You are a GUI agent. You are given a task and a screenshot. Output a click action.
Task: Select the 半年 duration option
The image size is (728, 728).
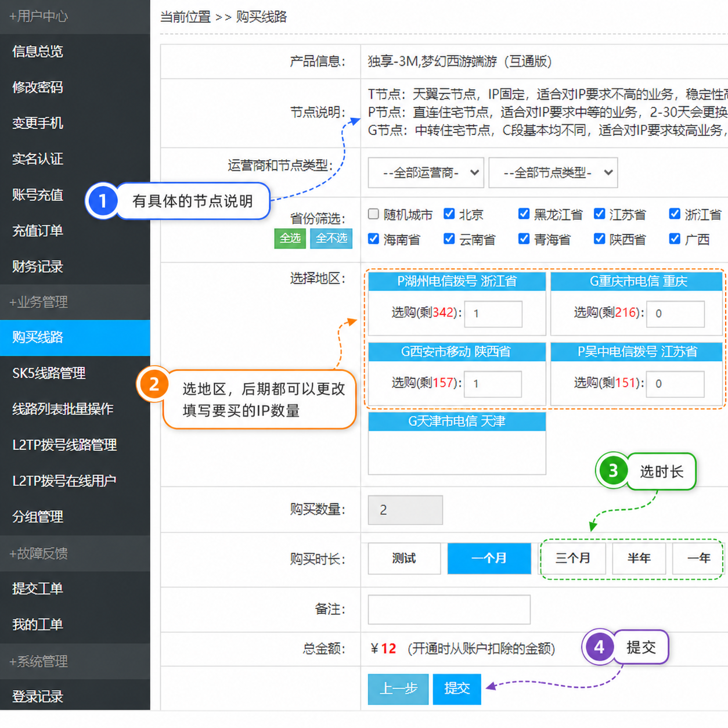tap(639, 558)
